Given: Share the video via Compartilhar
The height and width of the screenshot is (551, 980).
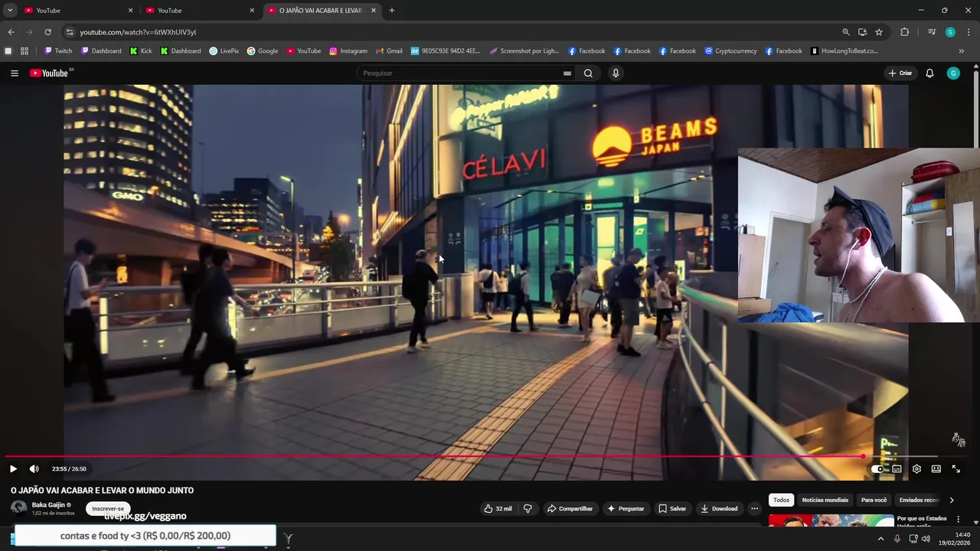Looking at the screenshot, I should click(x=570, y=509).
